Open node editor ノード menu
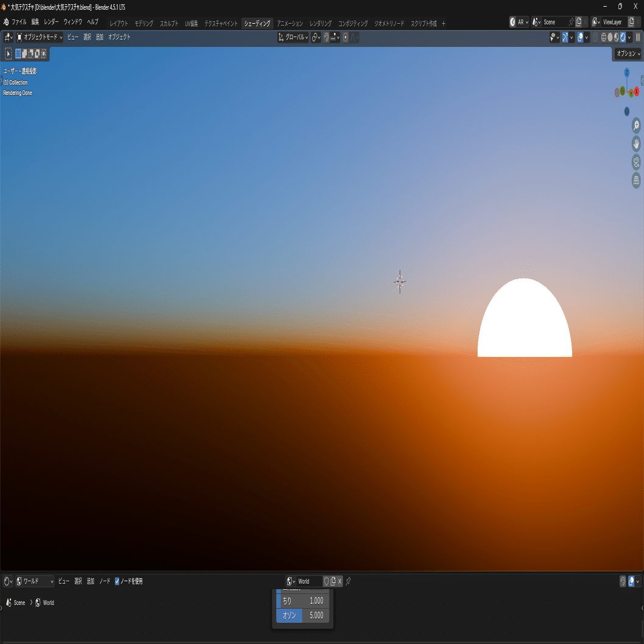Viewport: 644px width, 644px height. click(105, 581)
